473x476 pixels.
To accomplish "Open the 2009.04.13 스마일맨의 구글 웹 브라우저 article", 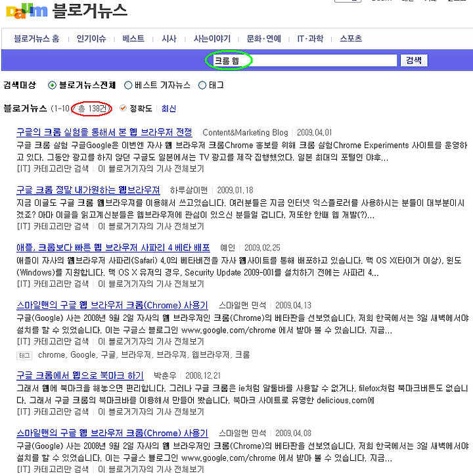I will (112, 305).
